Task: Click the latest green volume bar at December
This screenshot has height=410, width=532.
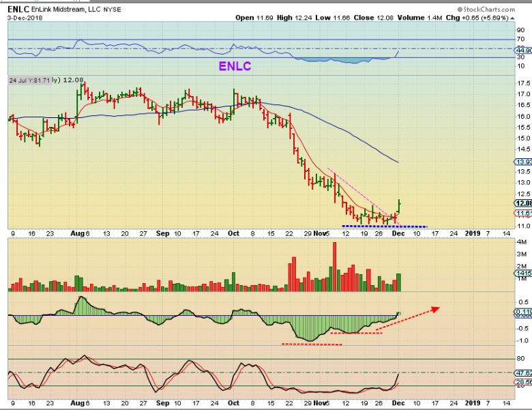Action: pos(399,282)
